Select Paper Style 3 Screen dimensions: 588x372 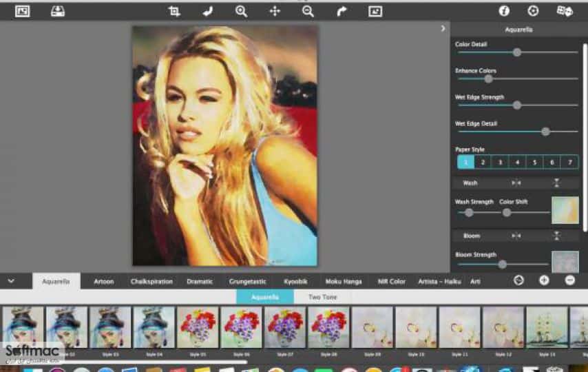[501, 162]
